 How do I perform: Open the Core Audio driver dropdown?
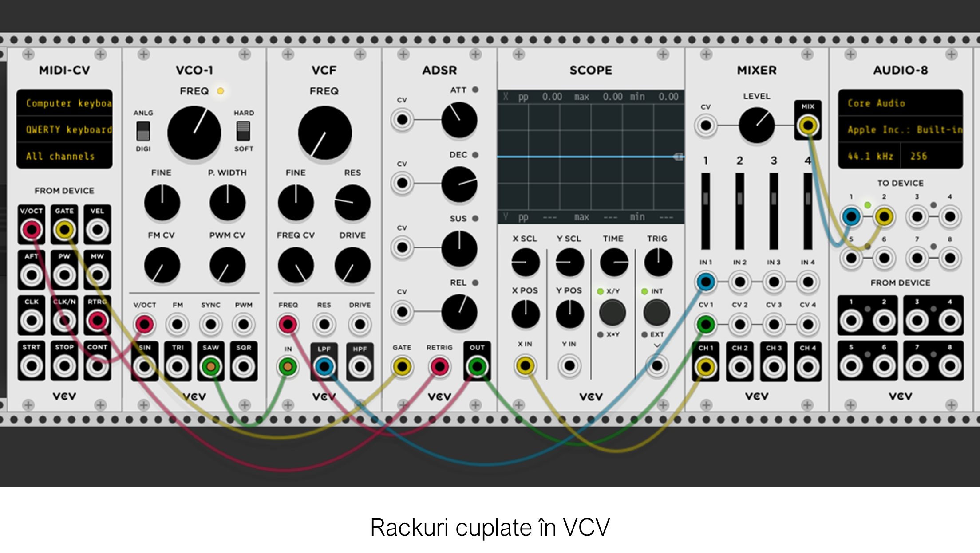coord(900,103)
